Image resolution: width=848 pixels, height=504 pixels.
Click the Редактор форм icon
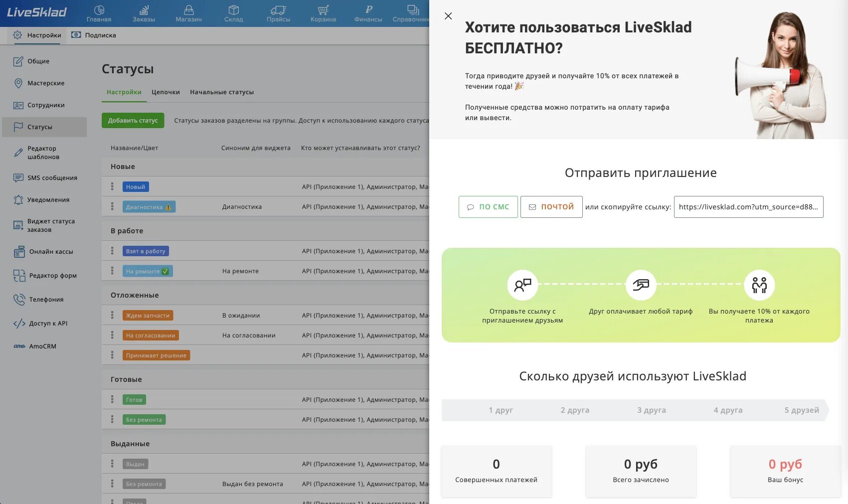pos(19,276)
